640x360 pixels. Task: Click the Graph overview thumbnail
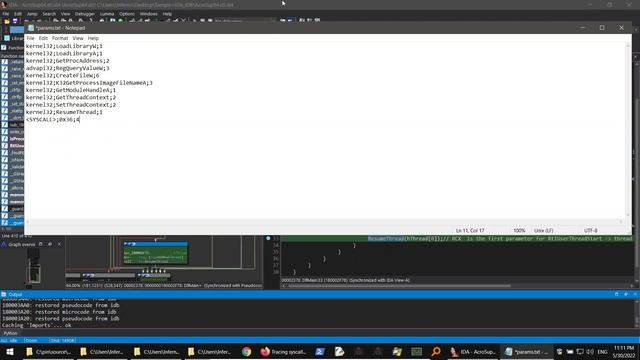pyautogui.click(x=33, y=267)
